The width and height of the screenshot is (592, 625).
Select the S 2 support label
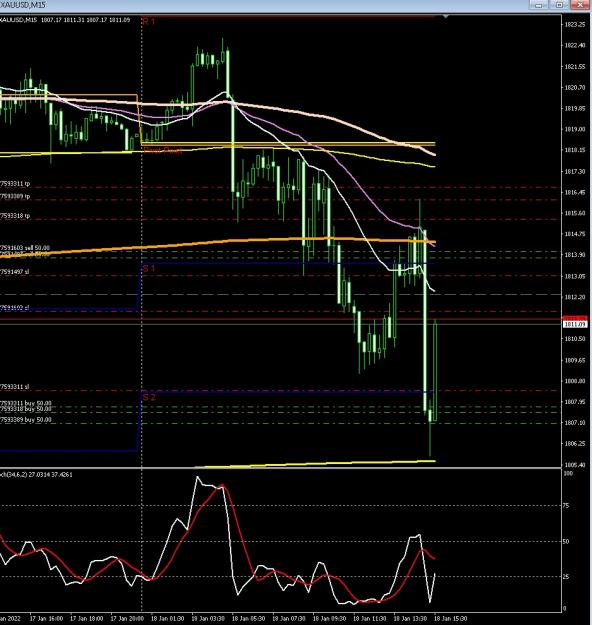pyautogui.click(x=149, y=397)
